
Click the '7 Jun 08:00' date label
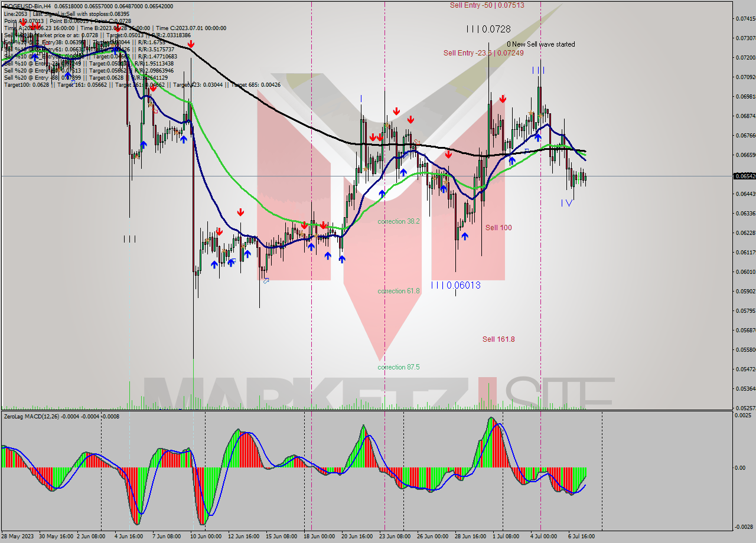coord(167,537)
